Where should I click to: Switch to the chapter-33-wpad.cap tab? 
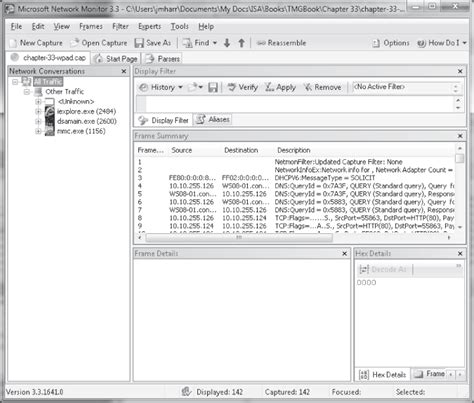point(48,58)
